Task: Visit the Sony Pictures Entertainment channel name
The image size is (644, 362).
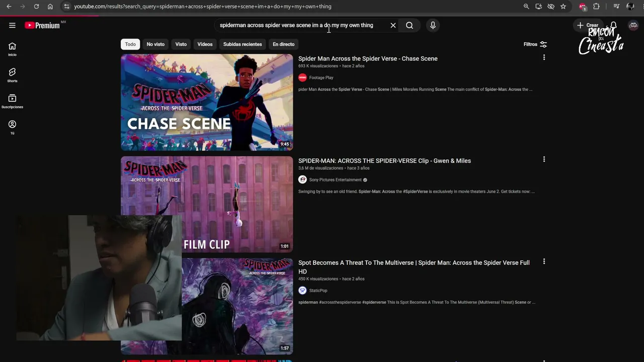Action: click(x=335, y=180)
